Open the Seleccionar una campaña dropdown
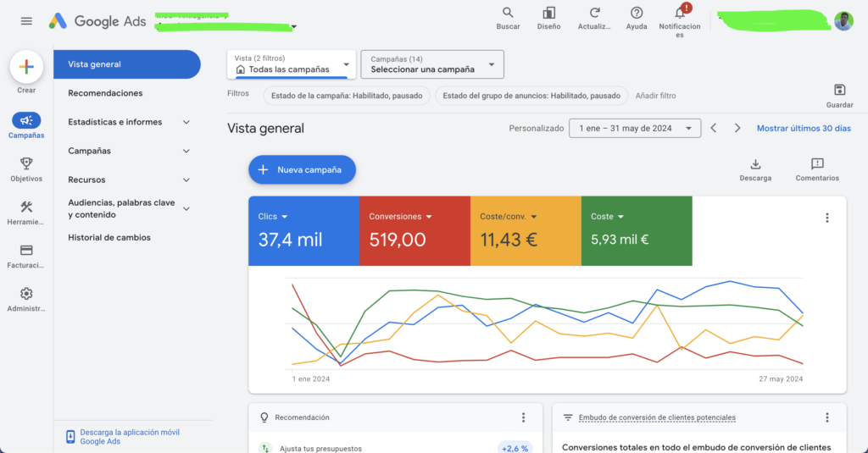This screenshot has width=868, height=453. 431,64
